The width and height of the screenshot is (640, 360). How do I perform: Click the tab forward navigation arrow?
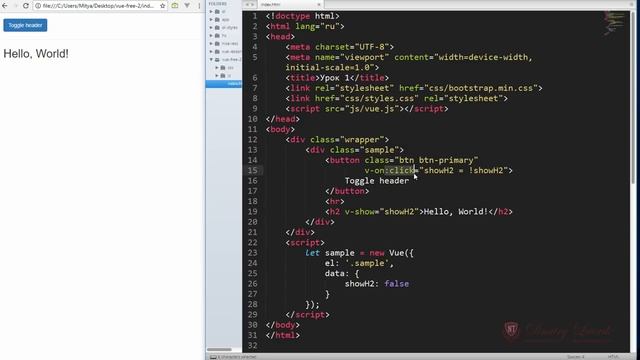252,4
